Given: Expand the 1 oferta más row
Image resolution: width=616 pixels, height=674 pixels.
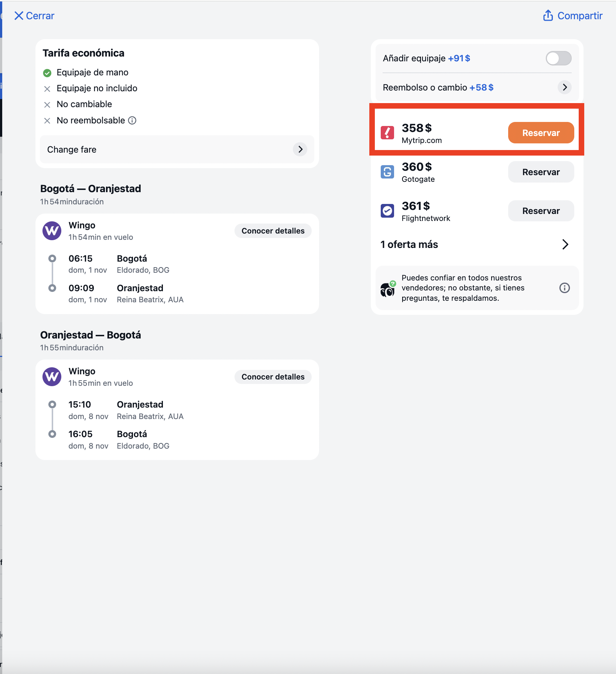Looking at the screenshot, I should [x=475, y=245].
